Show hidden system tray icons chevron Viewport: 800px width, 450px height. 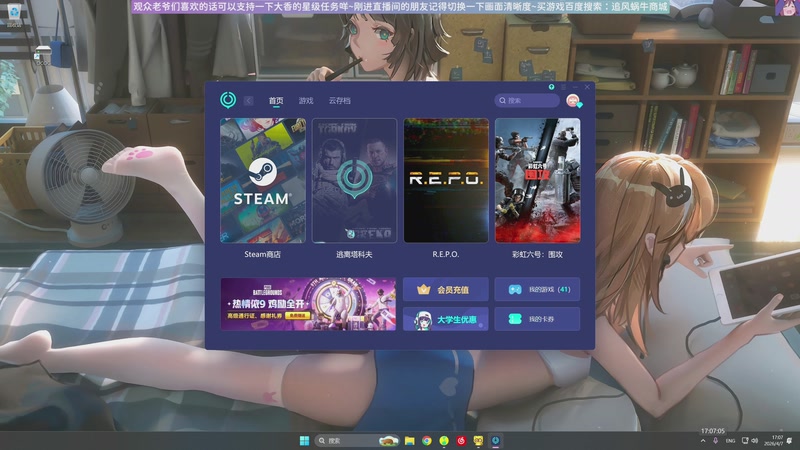703,441
